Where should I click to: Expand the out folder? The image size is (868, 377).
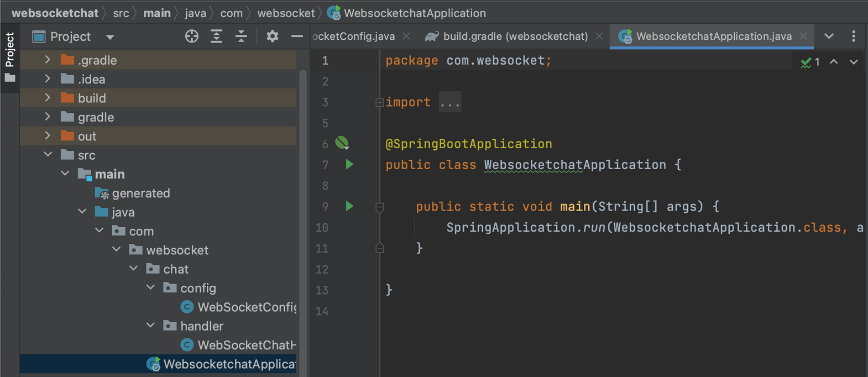(x=48, y=136)
